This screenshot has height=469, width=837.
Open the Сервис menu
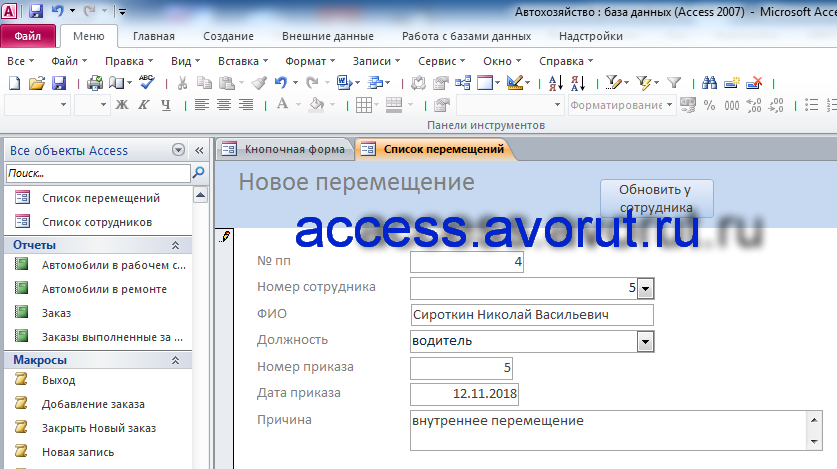(x=441, y=61)
